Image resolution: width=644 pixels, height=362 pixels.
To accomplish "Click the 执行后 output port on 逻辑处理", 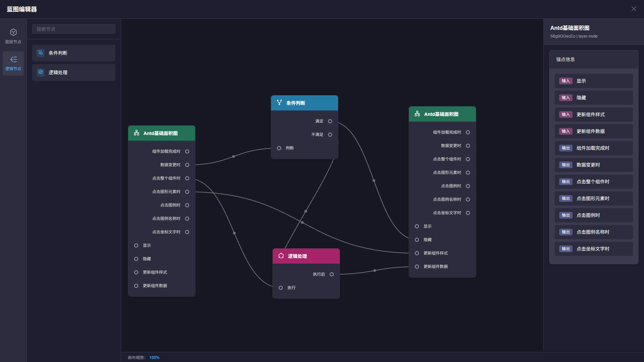I will pos(332,274).
